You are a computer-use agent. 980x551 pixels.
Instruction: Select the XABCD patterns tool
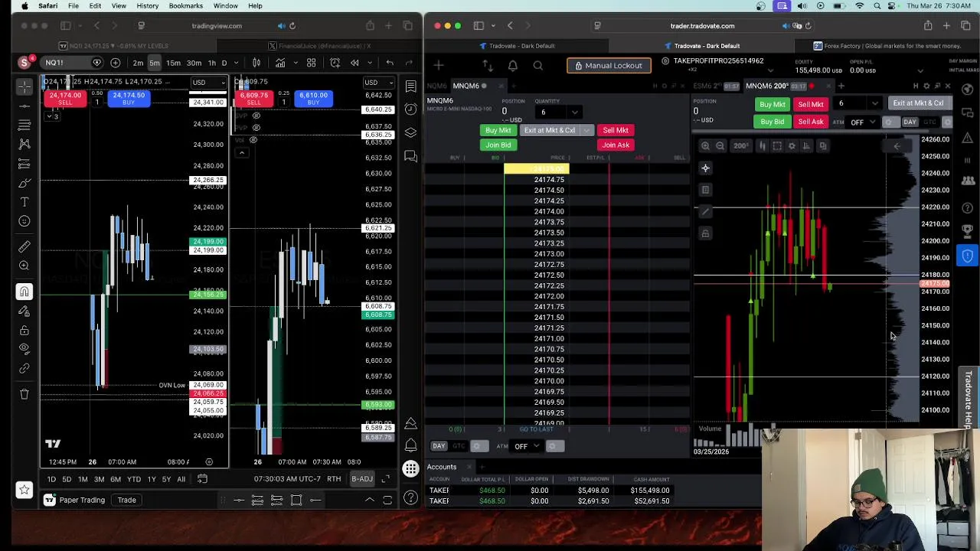pos(24,143)
